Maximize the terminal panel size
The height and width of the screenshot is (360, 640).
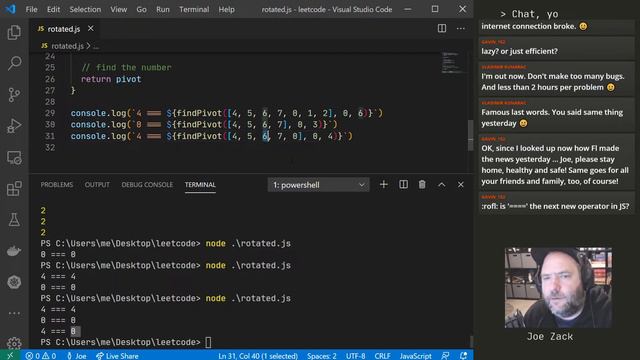point(442,184)
